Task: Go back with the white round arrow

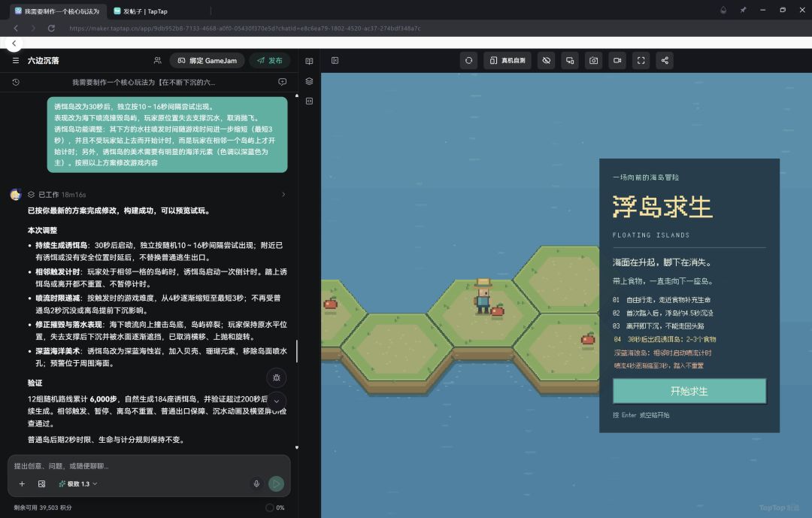Action: [x=14, y=44]
